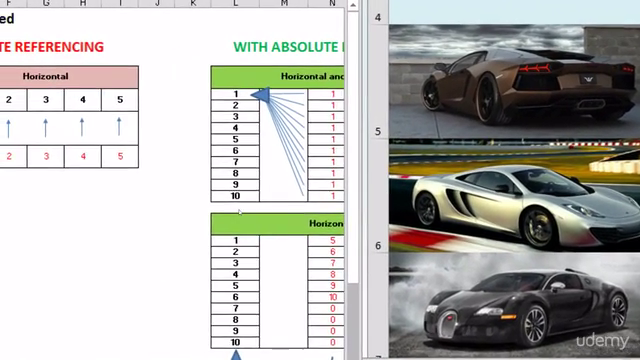
Task: Click red cell "4" in the horizontal table
Action: click(x=83, y=156)
